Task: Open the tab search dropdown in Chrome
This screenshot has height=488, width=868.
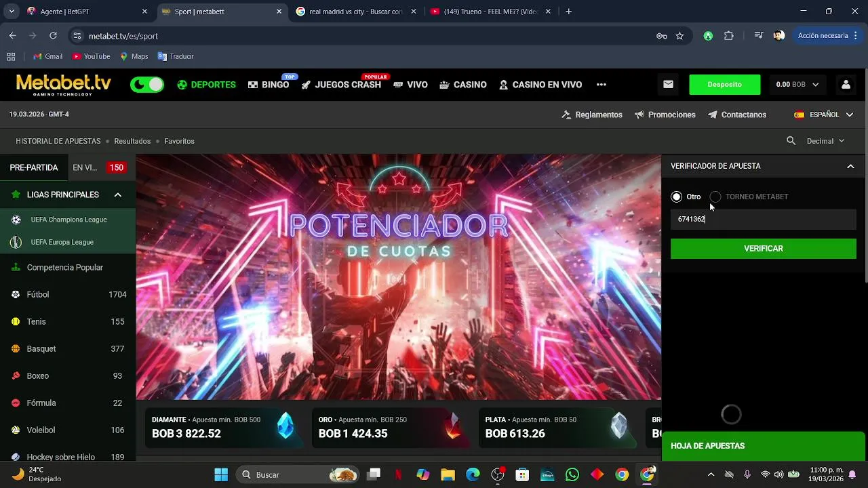Action: coord(12,12)
